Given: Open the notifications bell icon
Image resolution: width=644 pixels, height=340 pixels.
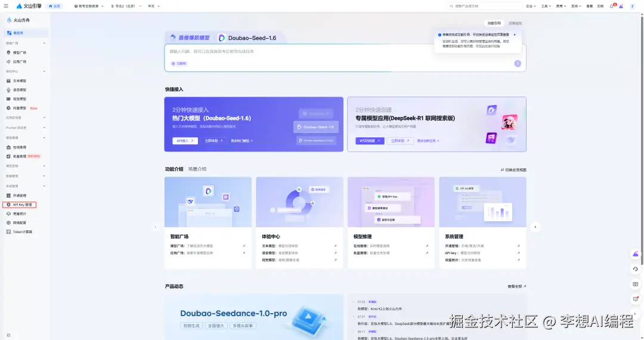Looking at the screenshot, I should (x=612, y=6).
